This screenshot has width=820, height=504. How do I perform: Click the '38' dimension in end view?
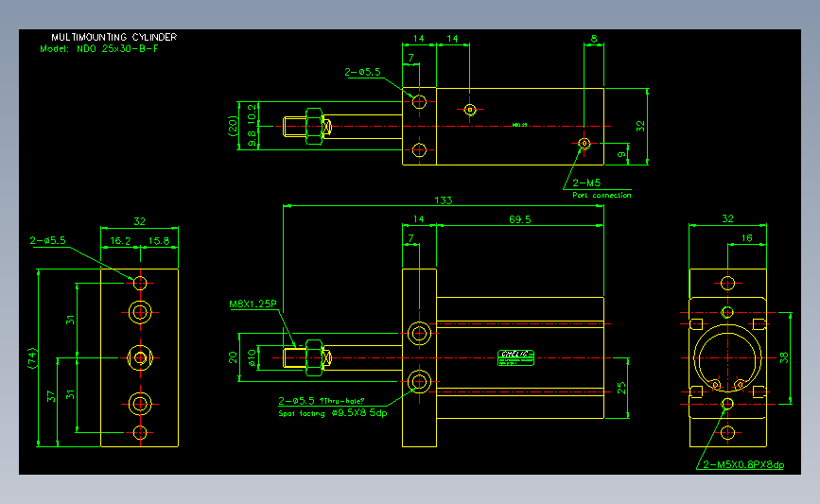tap(783, 357)
